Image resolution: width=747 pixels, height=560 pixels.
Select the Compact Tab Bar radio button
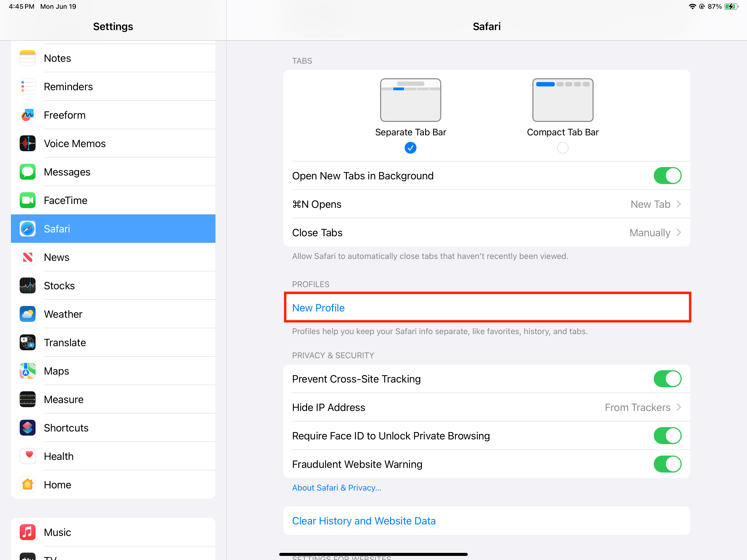[x=562, y=148]
